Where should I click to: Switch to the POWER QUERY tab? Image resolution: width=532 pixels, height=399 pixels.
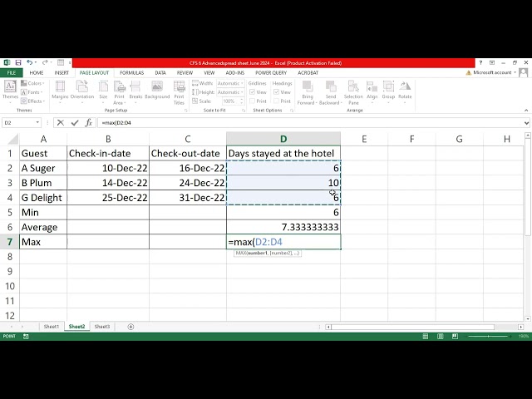271,73
